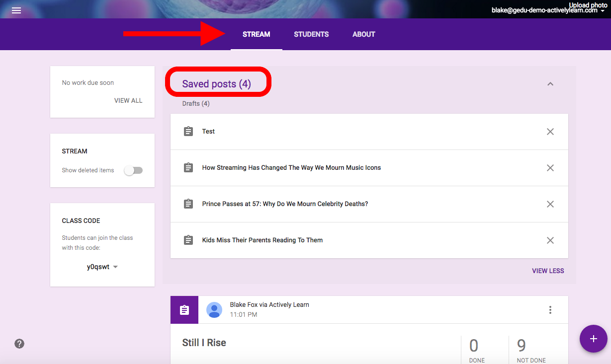Image resolution: width=611 pixels, height=364 pixels.
Task: Click the assignment icon beside Test draft
Action: [x=188, y=132]
